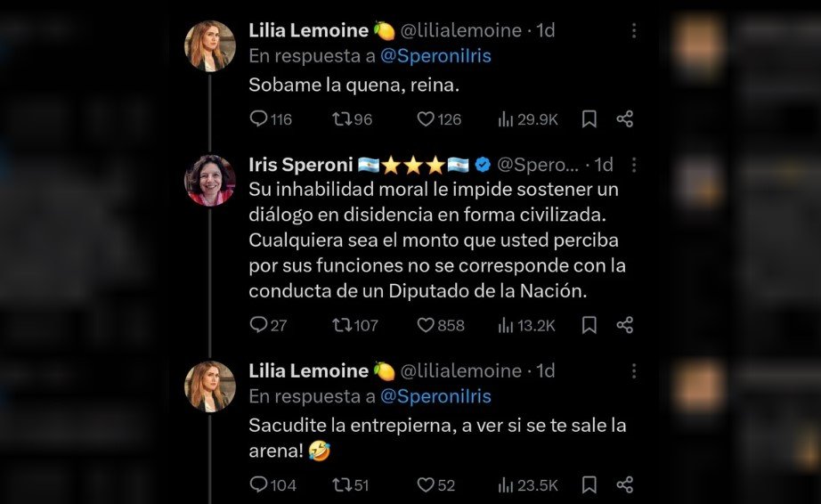Screen dimensions: 821x504
Task: Click Lilia Lemoine's avatar on first tweet
Action: point(210,45)
